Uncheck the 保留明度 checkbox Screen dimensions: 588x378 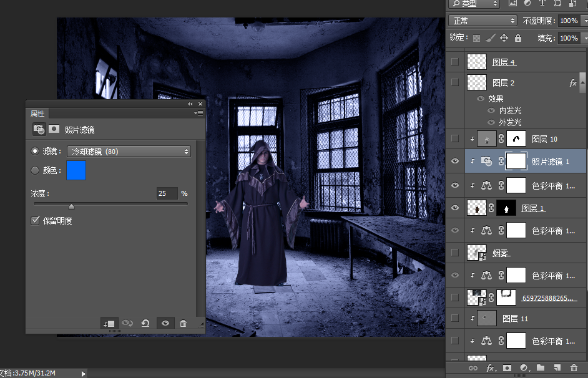tap(36, 221)
